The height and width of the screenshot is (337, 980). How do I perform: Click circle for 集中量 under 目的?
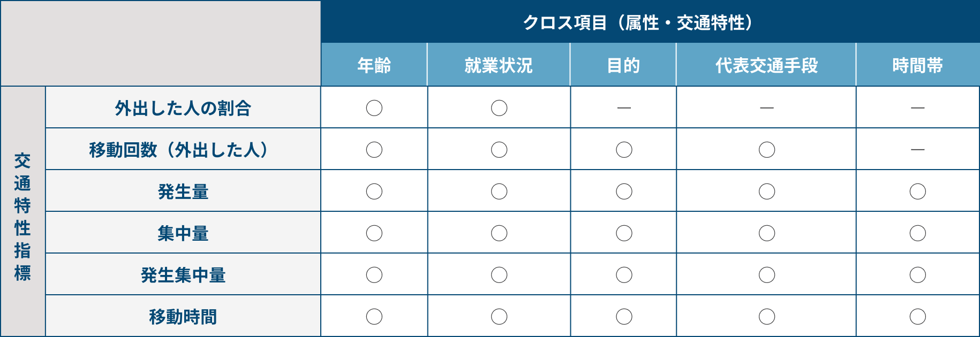coord(624,233)
